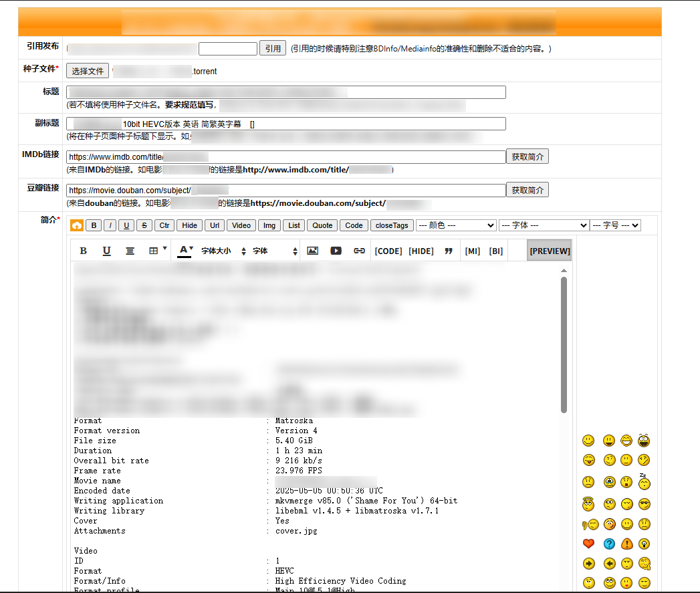Insert the blue question mark emoticon
The image size is (700, 593).
click(x=608, y=544)
